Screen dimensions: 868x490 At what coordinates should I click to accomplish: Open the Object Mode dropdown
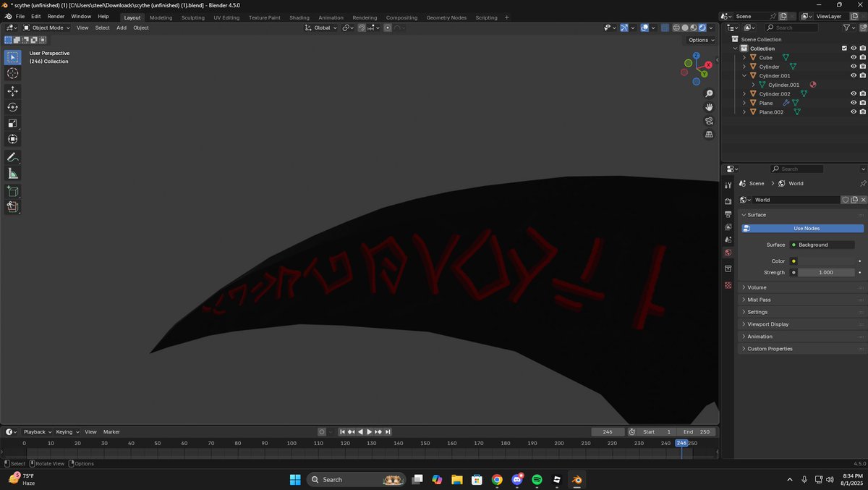pyautogui.click(x=47, y=28)
